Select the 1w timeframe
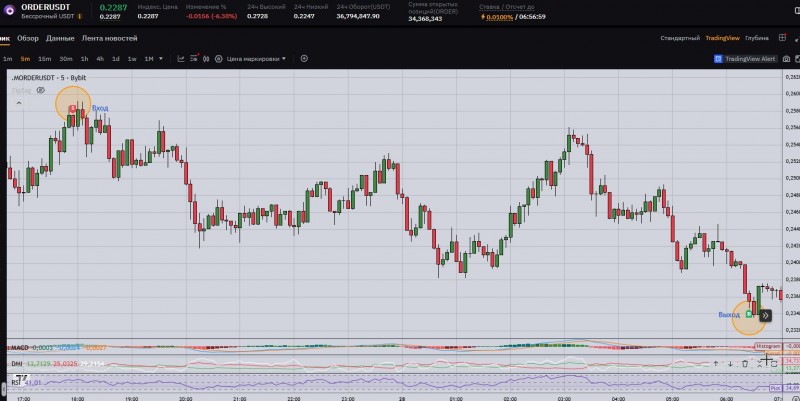 [x=132, y=59]
